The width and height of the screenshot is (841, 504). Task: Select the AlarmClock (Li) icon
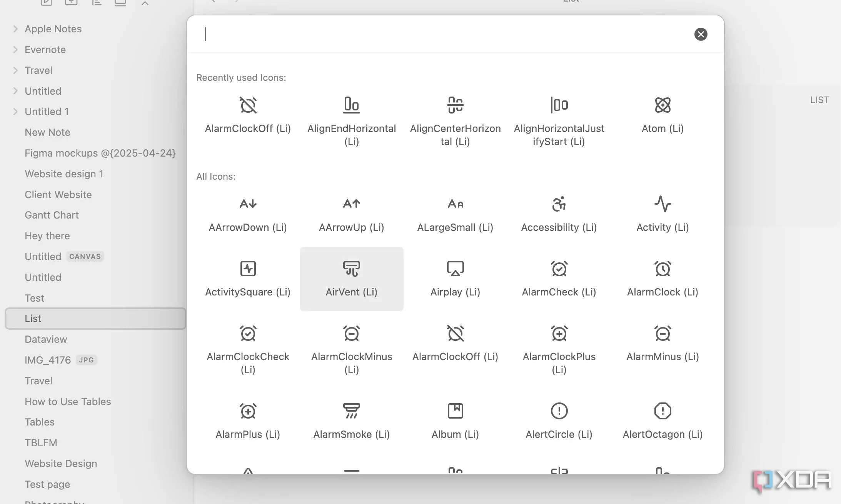pyautogui.click(x=662, y=279)
